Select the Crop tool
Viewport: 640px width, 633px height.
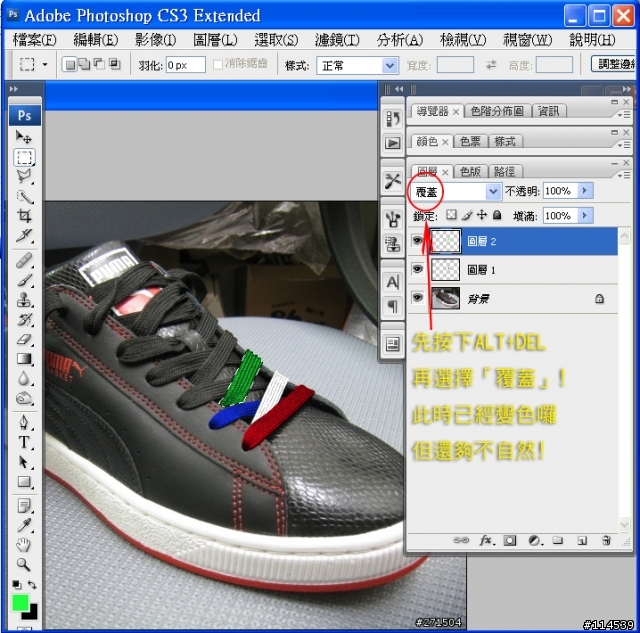click(x=24, y=216)
